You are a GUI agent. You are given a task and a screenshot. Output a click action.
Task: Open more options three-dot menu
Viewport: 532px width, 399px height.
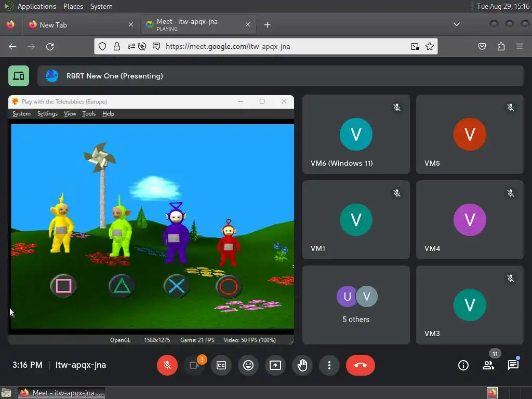click(x=329, y=365)
